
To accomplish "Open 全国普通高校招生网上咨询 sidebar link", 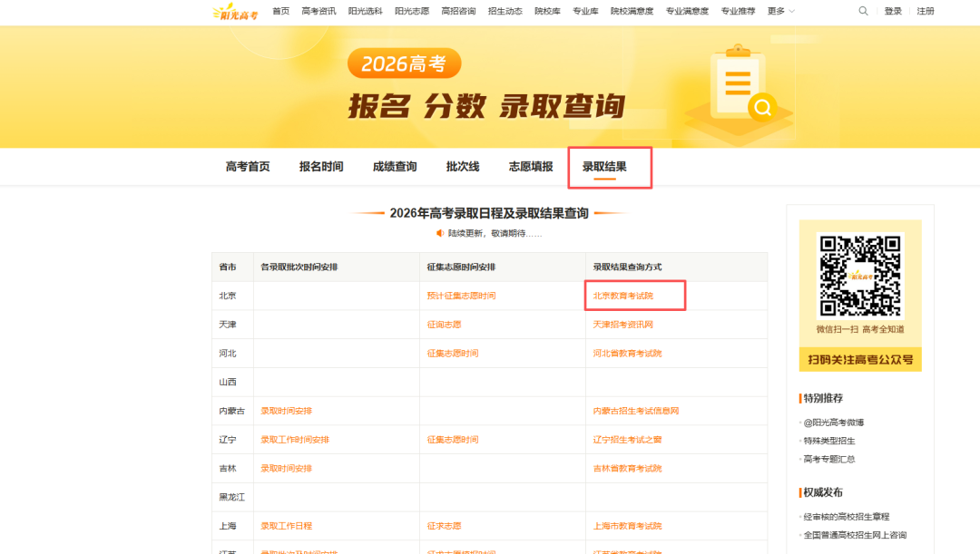I will pyautogui.click(x=855, y=535).
